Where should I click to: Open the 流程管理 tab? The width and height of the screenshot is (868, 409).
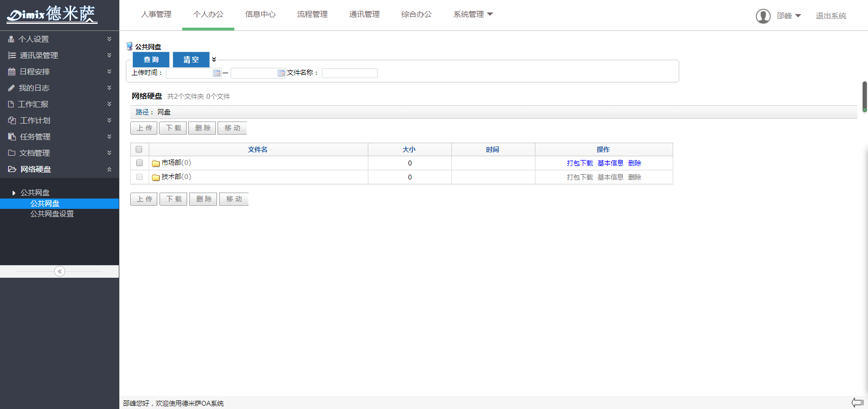point(312,15)
